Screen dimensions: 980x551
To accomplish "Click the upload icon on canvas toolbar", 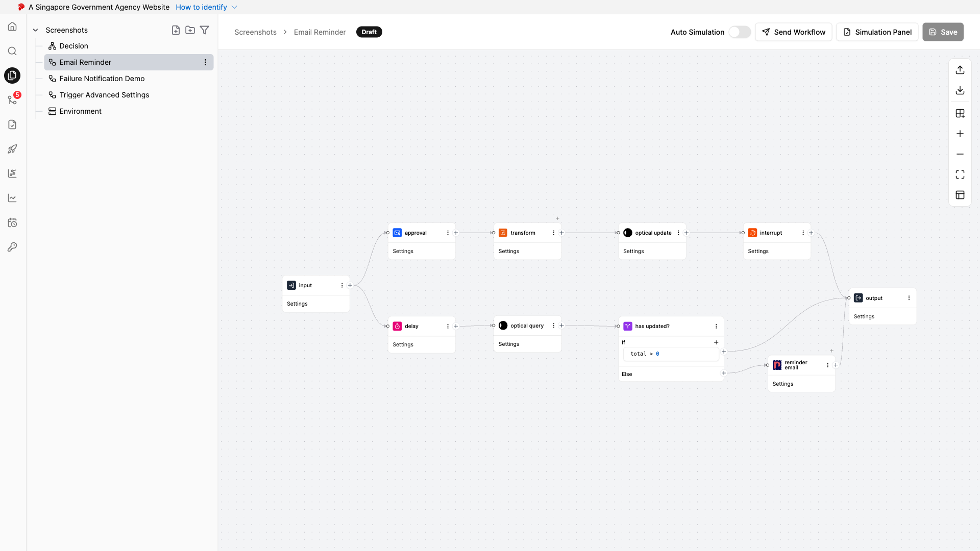I will click(x=960, y=70).
